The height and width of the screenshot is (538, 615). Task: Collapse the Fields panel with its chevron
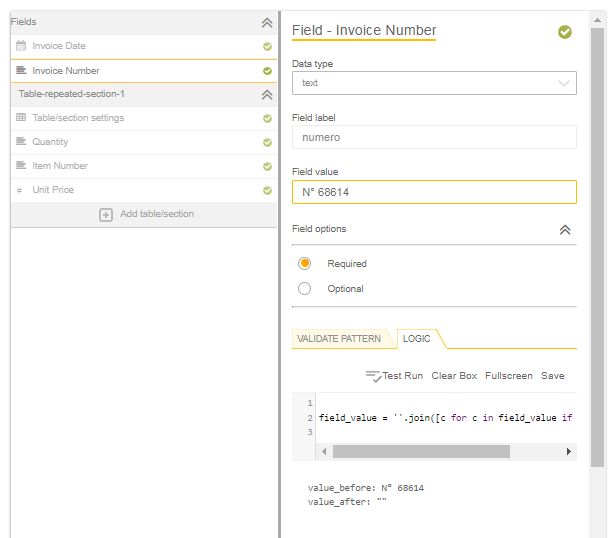tap(267, 23)
